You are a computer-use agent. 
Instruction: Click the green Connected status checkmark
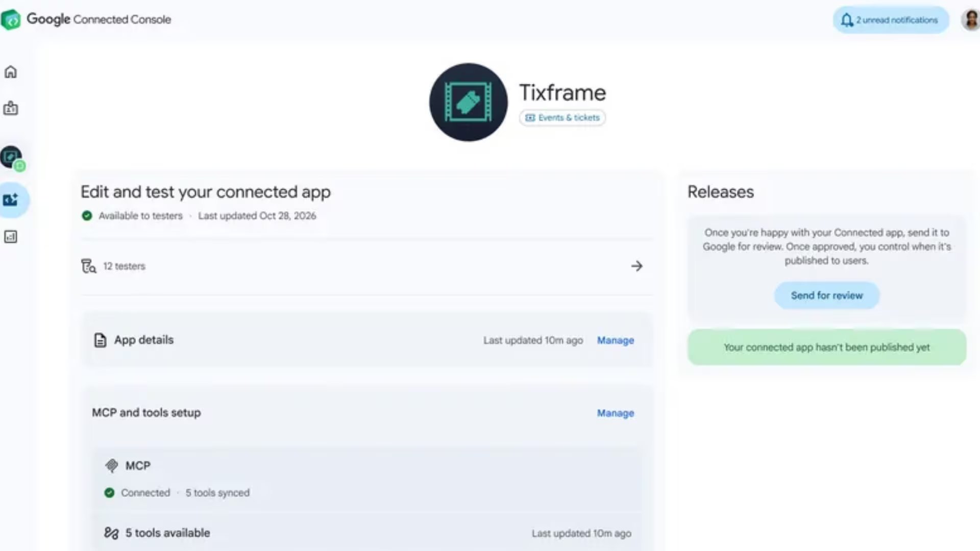pos(109,493)
